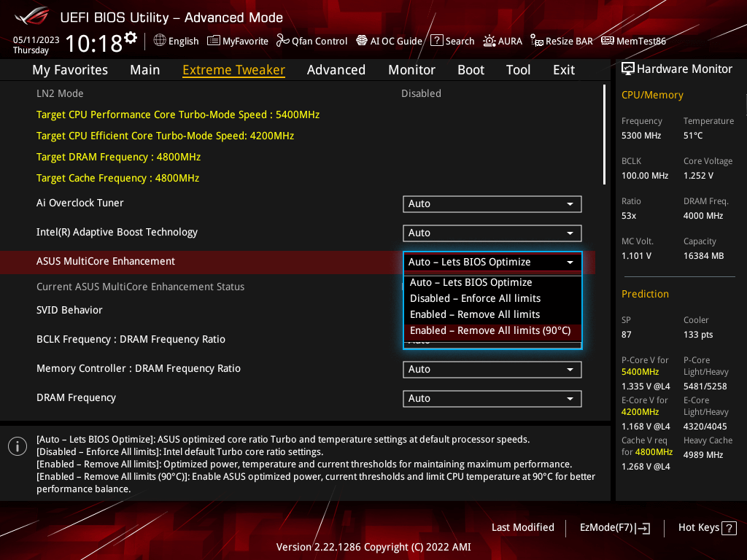Show the Hot Keys help
Screen dimensions: 747x560
(707, 527)
